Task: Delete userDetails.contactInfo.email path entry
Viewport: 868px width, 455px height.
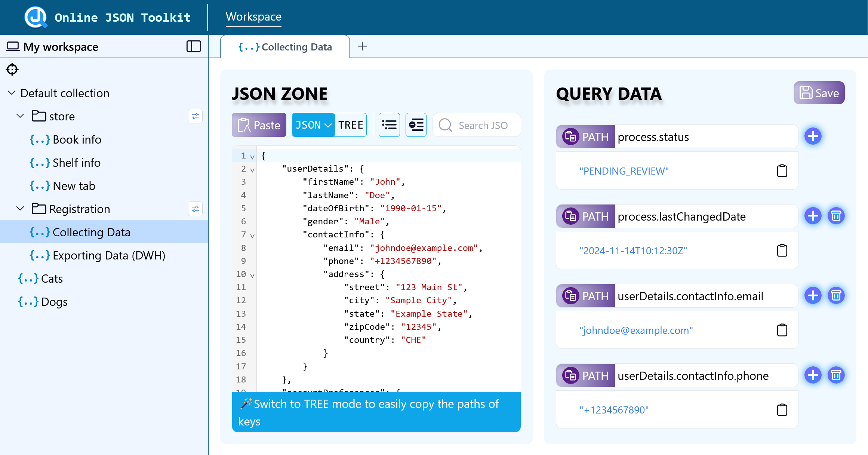Action: pyautogui.click(x=835, y=296)
